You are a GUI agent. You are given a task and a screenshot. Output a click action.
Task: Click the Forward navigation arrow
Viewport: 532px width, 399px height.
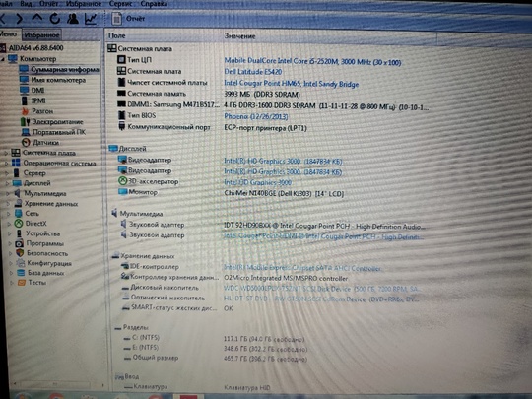[20, 18]
